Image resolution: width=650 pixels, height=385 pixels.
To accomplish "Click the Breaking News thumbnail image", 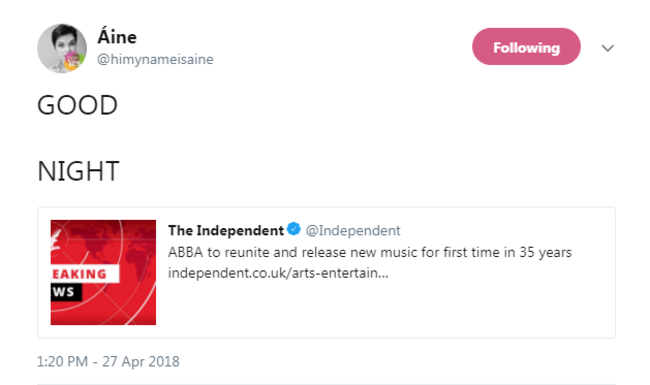I will click(x=103, y=272).
